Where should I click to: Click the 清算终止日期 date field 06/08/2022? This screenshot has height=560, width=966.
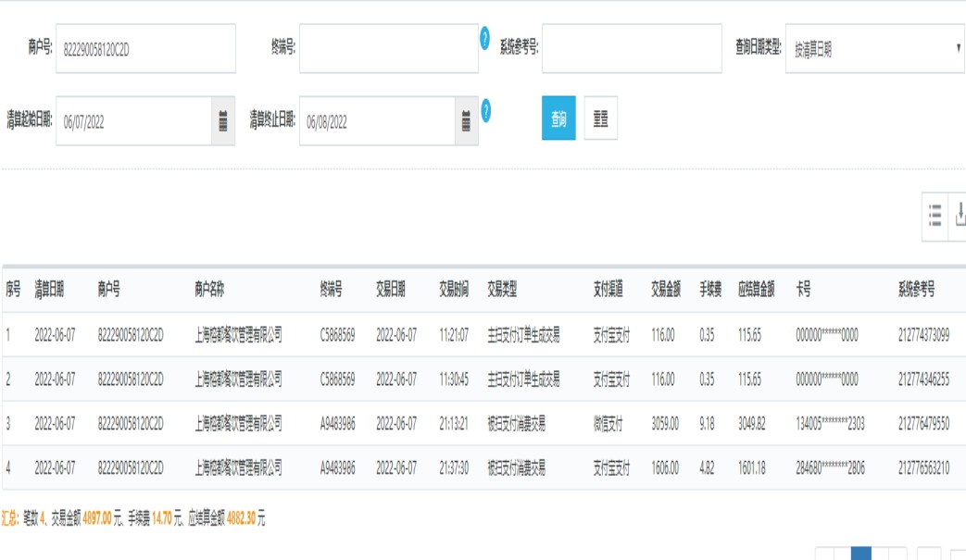click(x=376, y=120)
